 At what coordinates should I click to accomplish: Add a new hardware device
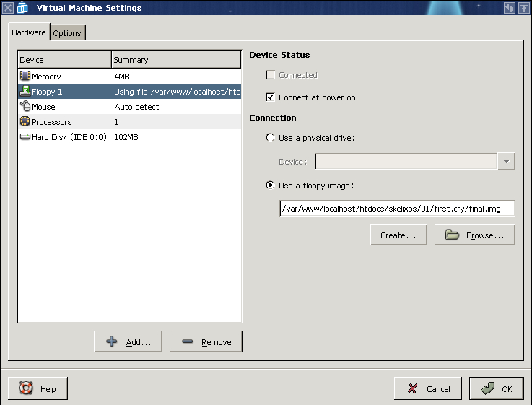click(128, 341)
